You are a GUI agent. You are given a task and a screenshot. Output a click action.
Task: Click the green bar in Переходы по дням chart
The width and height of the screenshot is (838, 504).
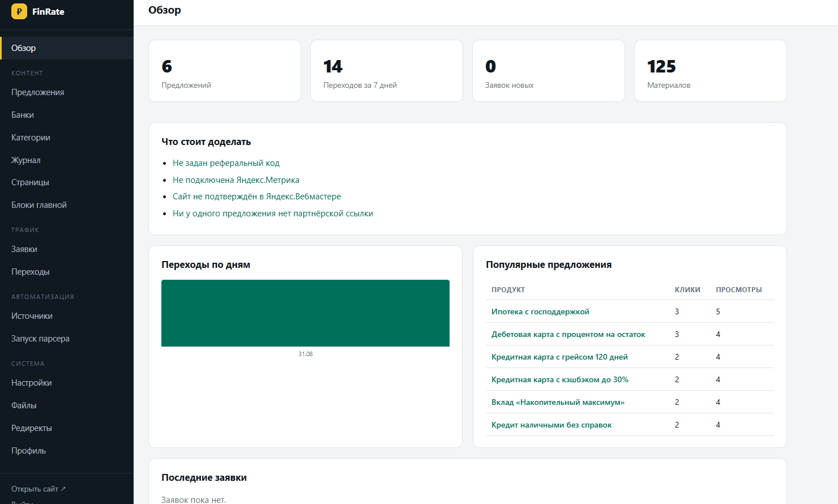[305, 313]
